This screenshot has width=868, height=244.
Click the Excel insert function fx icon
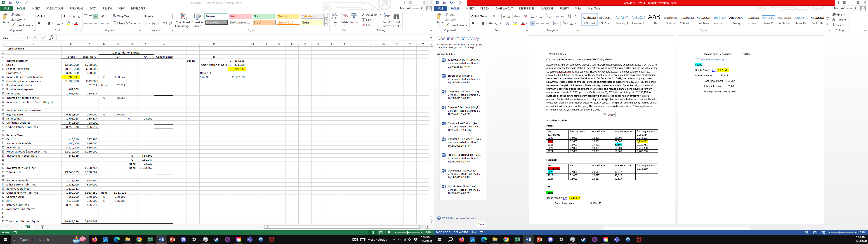(51, 38)
